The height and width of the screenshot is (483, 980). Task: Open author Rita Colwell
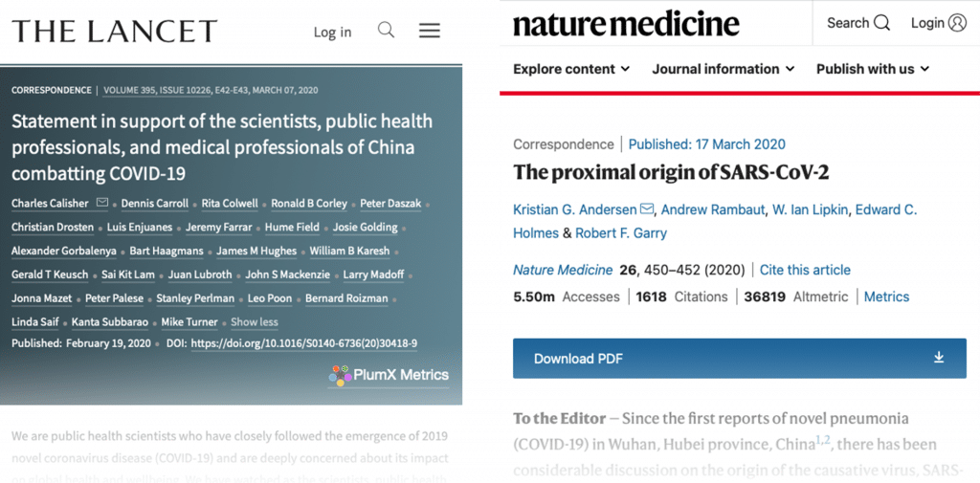(229, 203)
